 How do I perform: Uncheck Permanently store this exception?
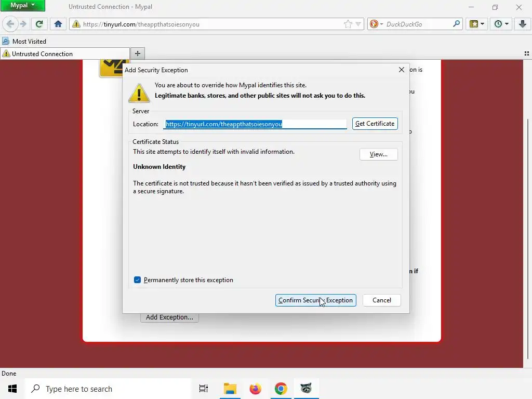(137, 280)
